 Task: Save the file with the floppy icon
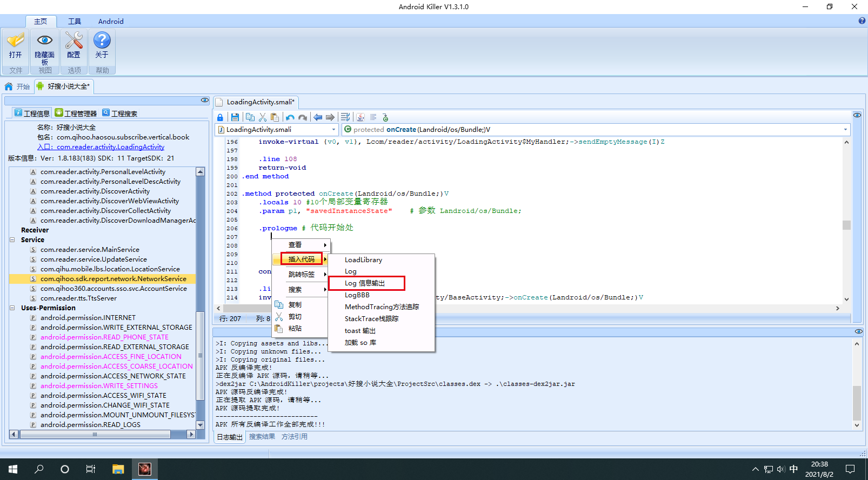click(235, 117)
